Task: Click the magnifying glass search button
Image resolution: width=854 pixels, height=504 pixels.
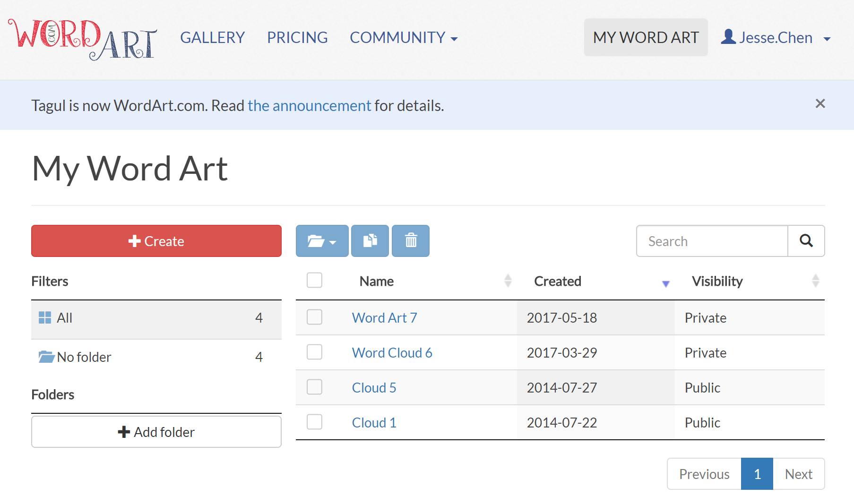Action: tap(806, 241)
